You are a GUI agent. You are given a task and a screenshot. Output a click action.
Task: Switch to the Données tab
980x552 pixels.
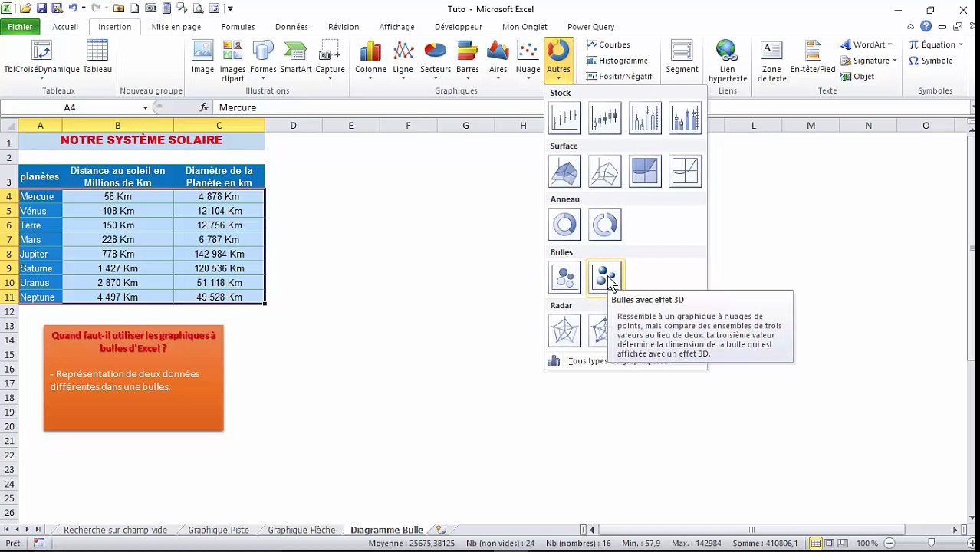pyautogui.click(x=291, y=27)
